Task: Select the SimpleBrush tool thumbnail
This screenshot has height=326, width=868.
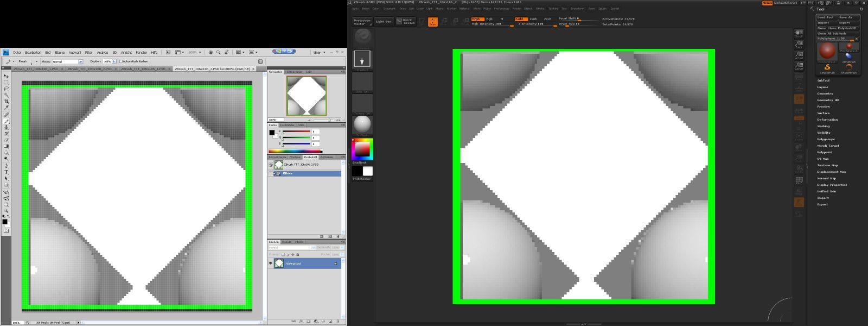Action: [827, 68]
